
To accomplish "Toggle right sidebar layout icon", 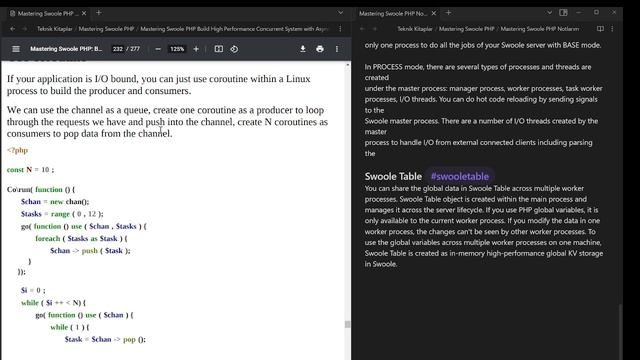I will [563, 13].
